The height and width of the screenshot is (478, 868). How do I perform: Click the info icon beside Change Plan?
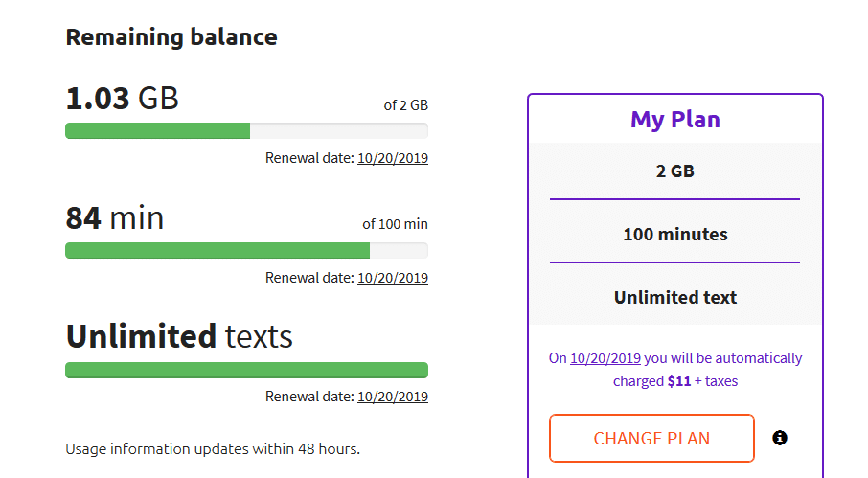point(780,438)
